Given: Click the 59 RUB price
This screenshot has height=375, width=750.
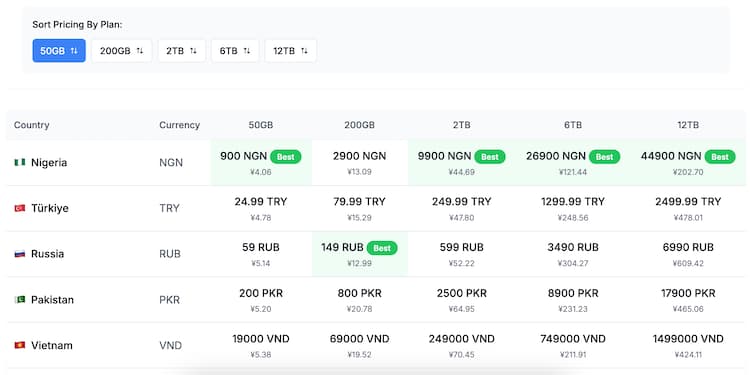Looking at the screenshot, I should tap(261, 247).
